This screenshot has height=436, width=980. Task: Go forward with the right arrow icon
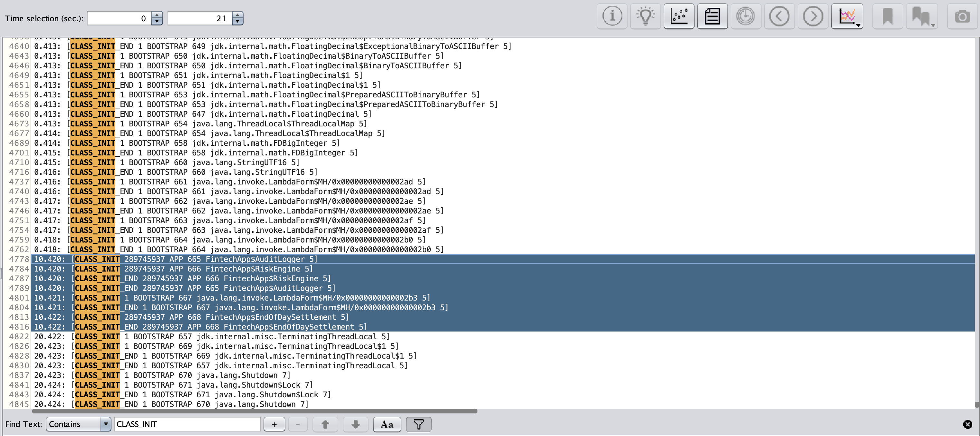[x=812, y=16]
